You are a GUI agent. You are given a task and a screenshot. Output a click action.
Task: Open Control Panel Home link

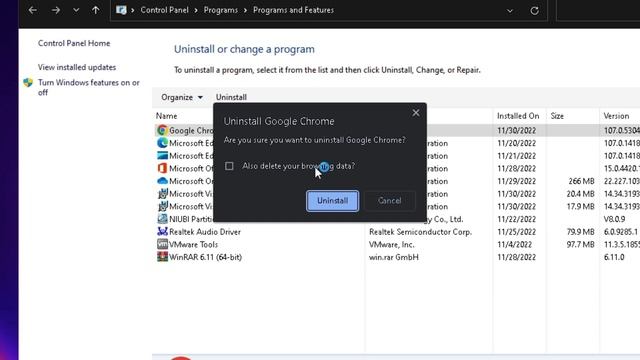click(74, 43)
